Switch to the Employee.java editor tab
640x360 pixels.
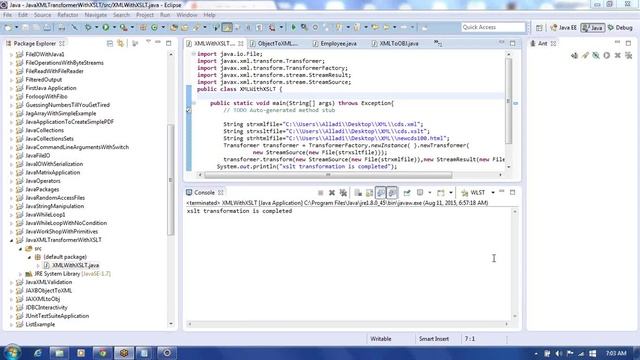334,43
